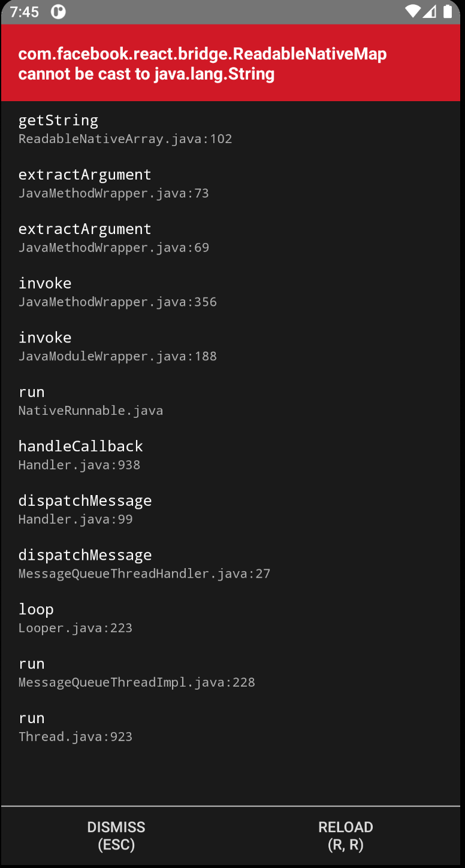
Task: Tap the battery icon in status bar
Action: click(448, 11)
